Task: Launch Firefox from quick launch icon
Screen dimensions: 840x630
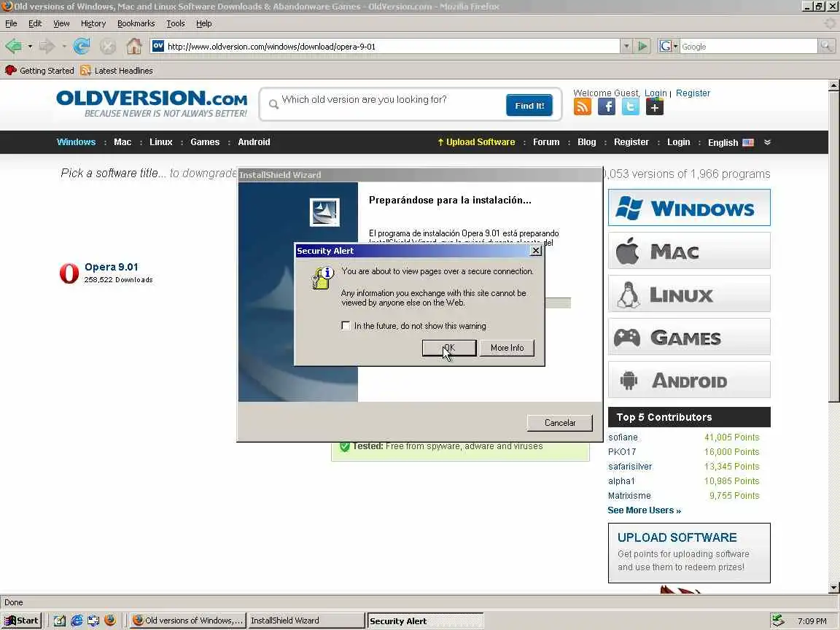Action: (110, 621)
